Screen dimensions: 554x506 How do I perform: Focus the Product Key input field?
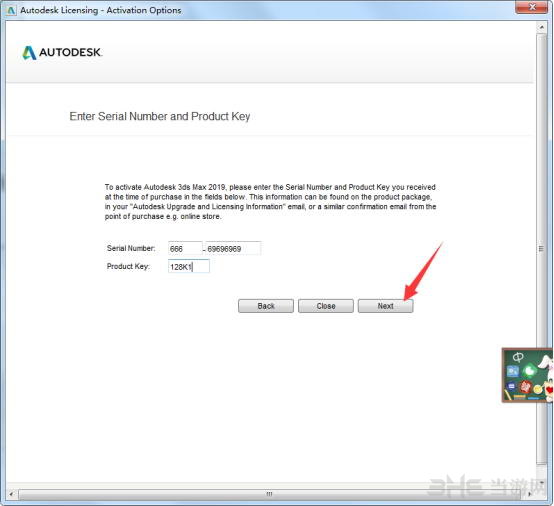tap(189, 266)
